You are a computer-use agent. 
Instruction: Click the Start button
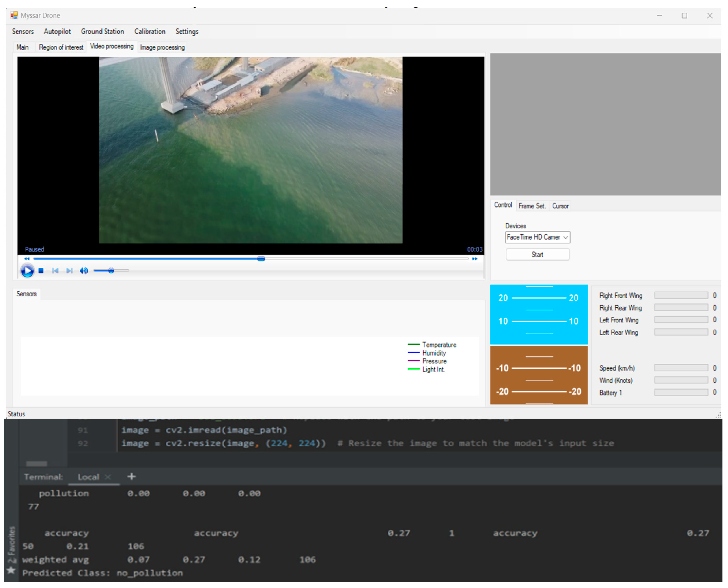[x=537, y=255]
